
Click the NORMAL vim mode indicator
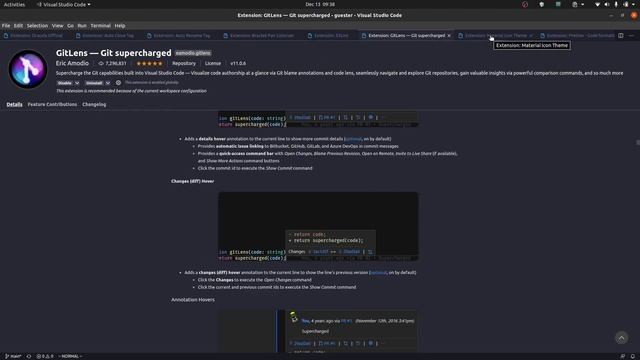click(x=70, y=356)
